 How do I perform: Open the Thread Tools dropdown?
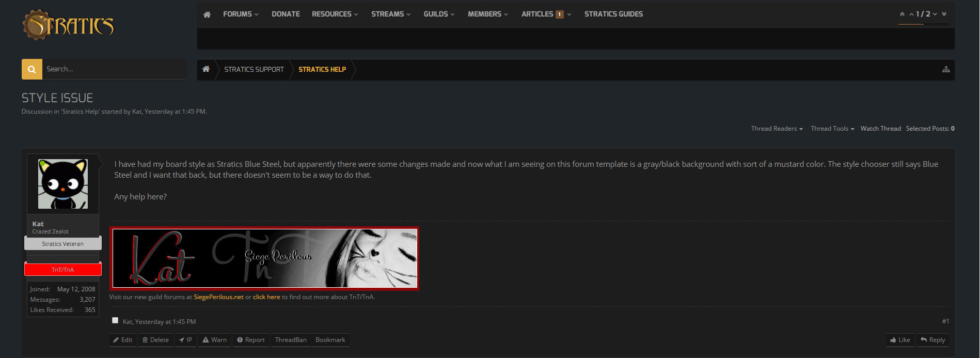coord(832,129)
